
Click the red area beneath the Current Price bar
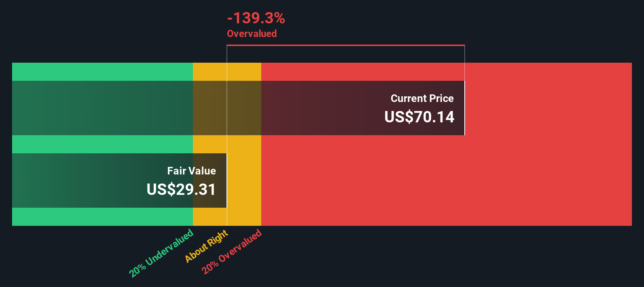447,181
